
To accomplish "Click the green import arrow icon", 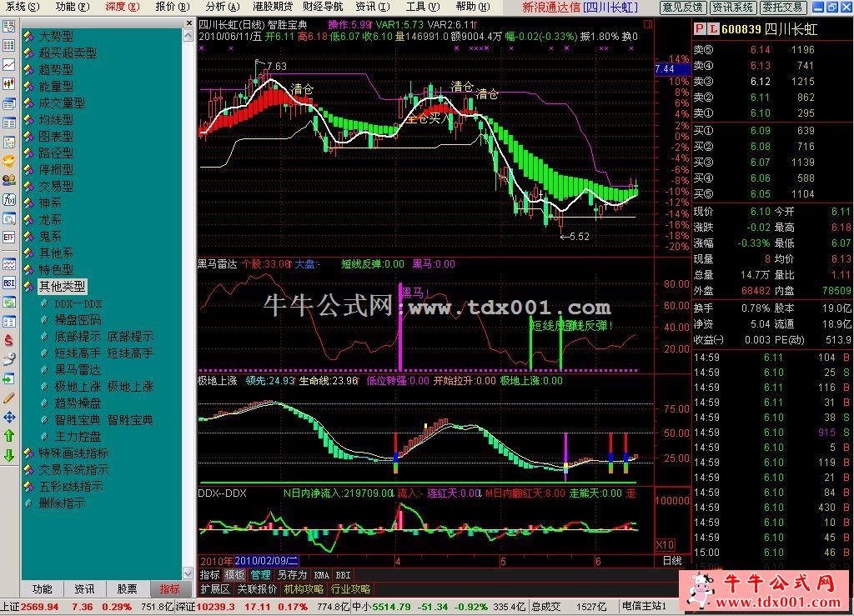I will pyautogui.click(x=8, y=378).
